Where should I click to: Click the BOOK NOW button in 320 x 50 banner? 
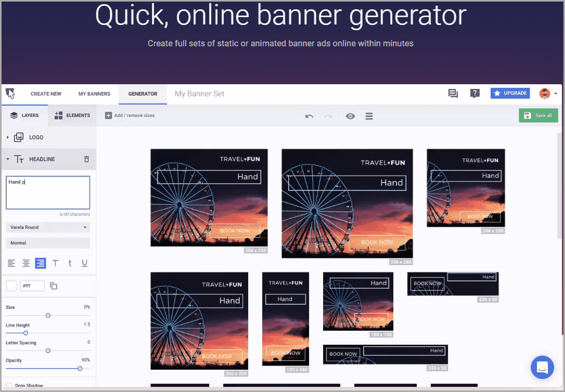(343, 354)
